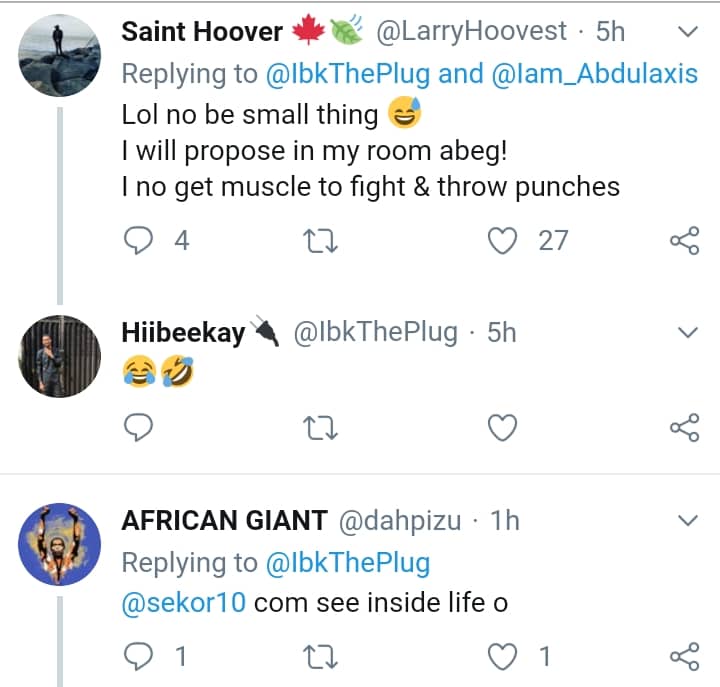The height and width of the screenshot is (687, 720).
Task: Share AFRICAN GIANT's tweet
Action: point(684,657)
